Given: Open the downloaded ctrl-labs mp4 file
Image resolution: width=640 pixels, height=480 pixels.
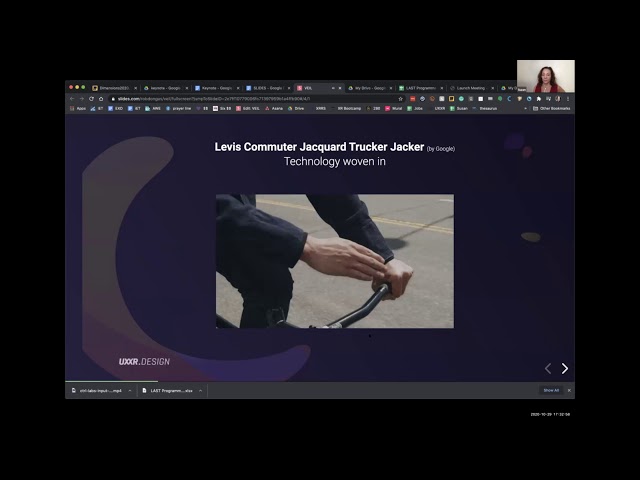Looking at the screenshot, I should (97, 391).
